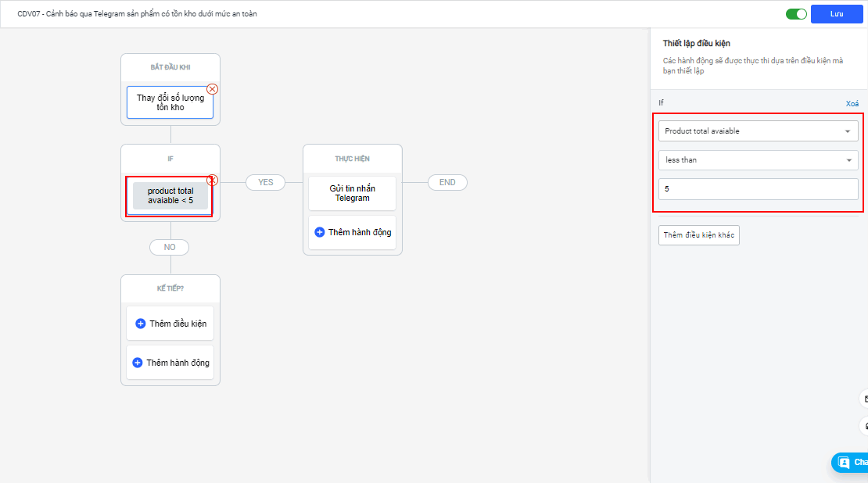Open the 'Gửi tin nhắn Telegram' action
This screenshot has width=868, height=483.
click(352, 193)
